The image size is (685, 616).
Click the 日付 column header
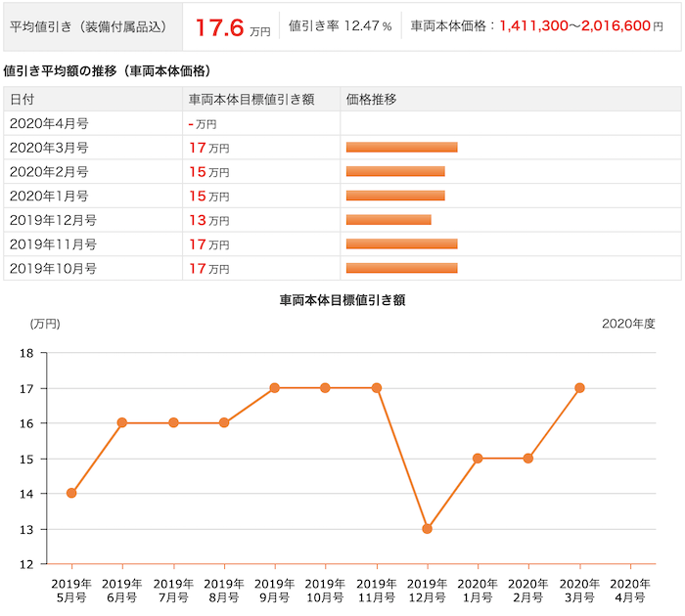point(22,100)
